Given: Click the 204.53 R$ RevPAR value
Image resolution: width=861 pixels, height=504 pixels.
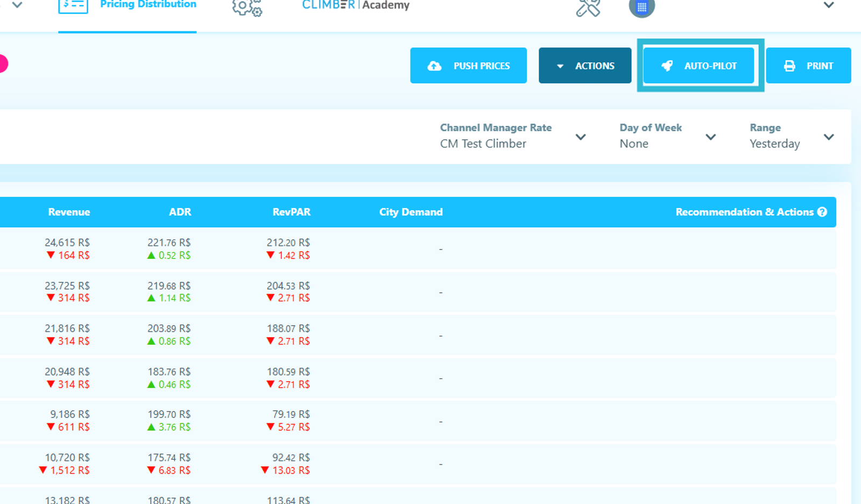Looking at the screenshot, I should tap(288, 286).
